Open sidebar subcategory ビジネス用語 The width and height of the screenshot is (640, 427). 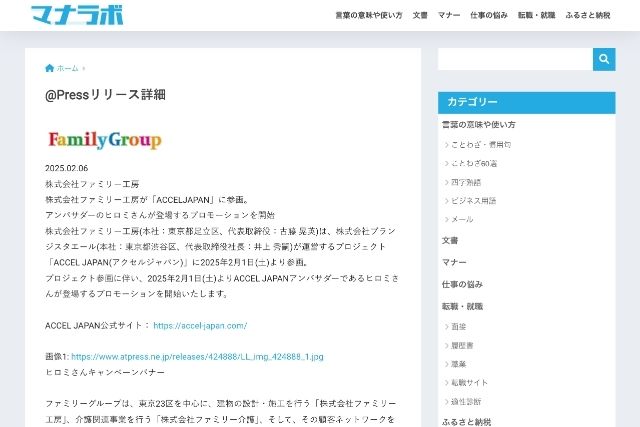473,201
